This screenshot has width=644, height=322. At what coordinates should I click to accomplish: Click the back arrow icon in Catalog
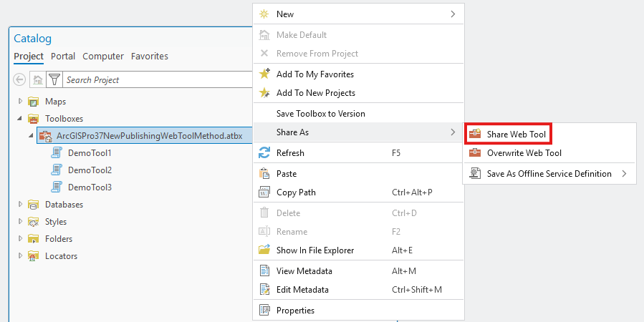19,79
